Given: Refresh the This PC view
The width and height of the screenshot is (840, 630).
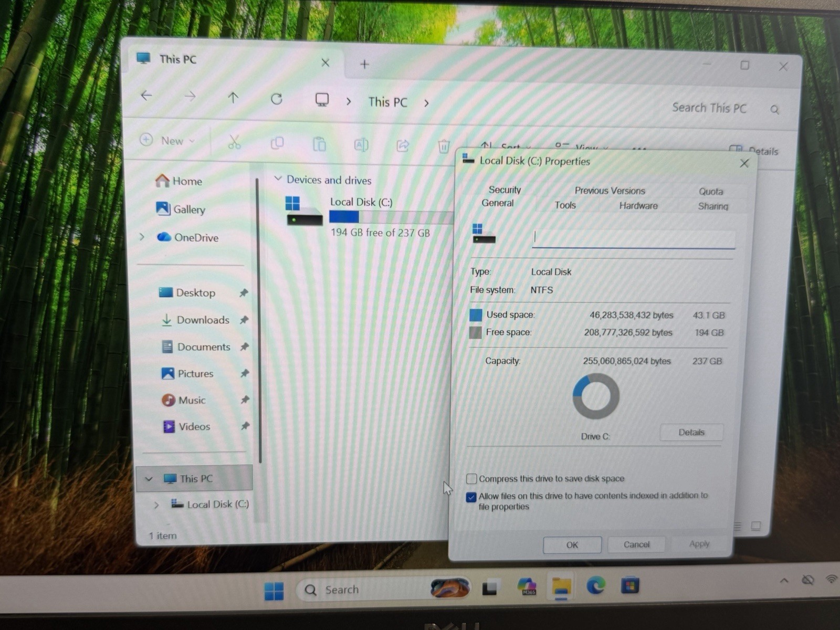Looking at the screenshot, I should click(x=277, y=99).
